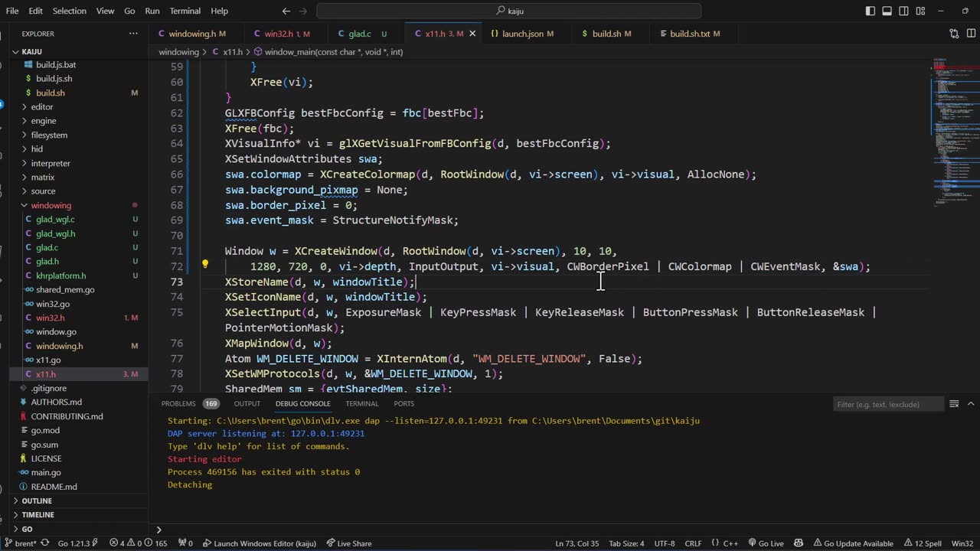Collapse the windowing folder
980x551 pixels.
[x=51, y=205]
